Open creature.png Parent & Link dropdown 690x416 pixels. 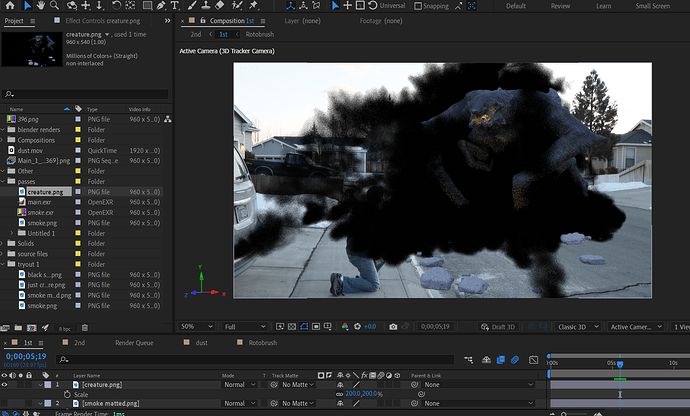(477, 385)
